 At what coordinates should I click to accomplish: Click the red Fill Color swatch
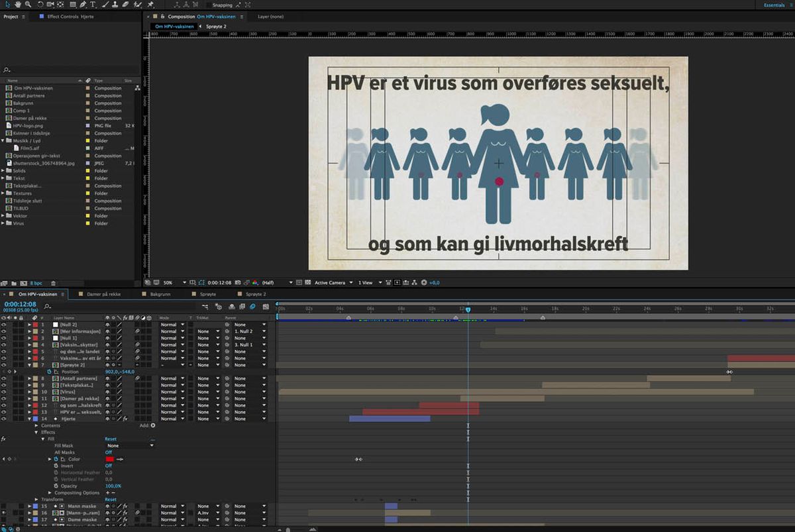tap(109, 459)
